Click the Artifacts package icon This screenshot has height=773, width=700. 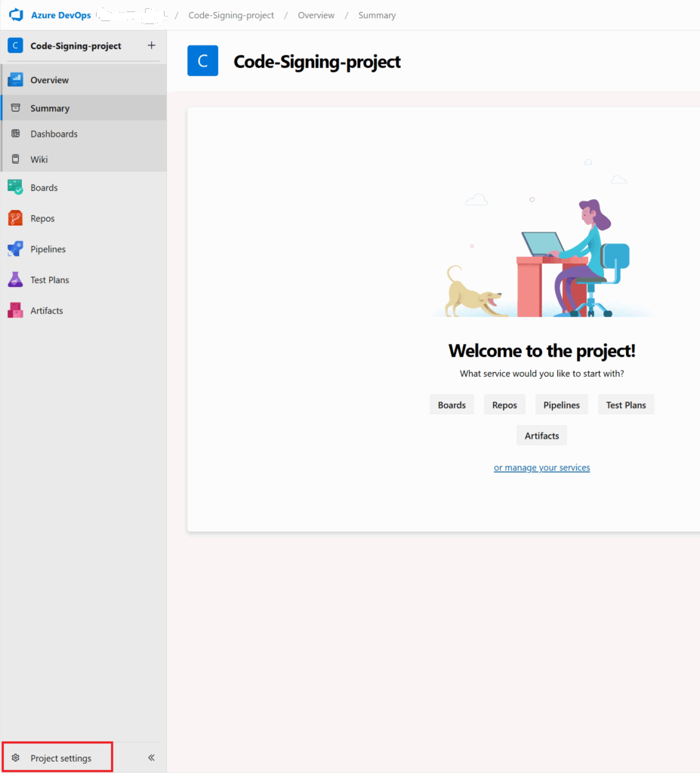point(15,310)
